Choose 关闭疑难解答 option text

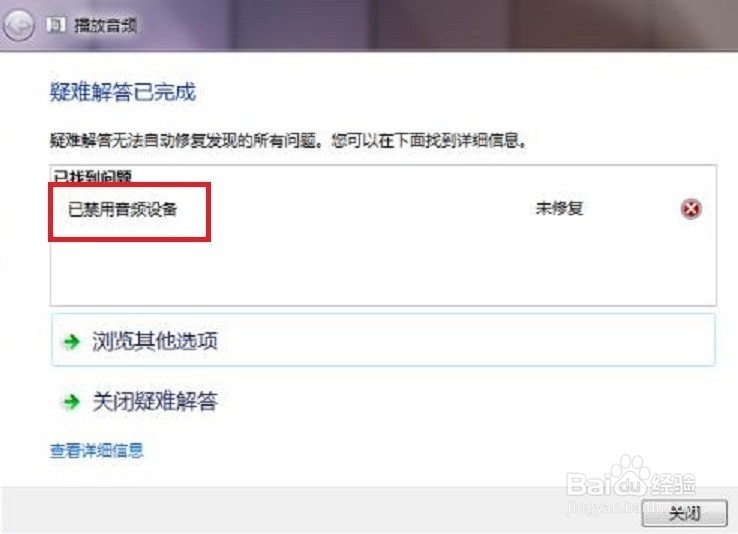(155, 401)
